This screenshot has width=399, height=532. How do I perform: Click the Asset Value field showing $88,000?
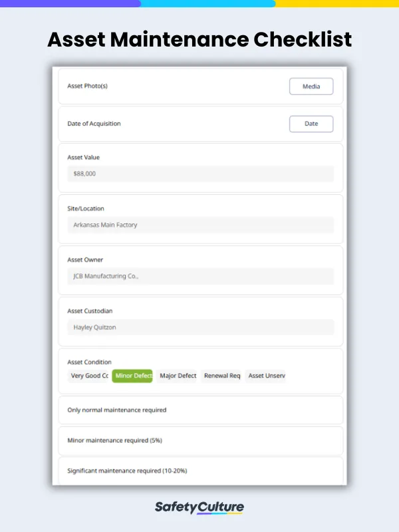click(x=200, y=174)
